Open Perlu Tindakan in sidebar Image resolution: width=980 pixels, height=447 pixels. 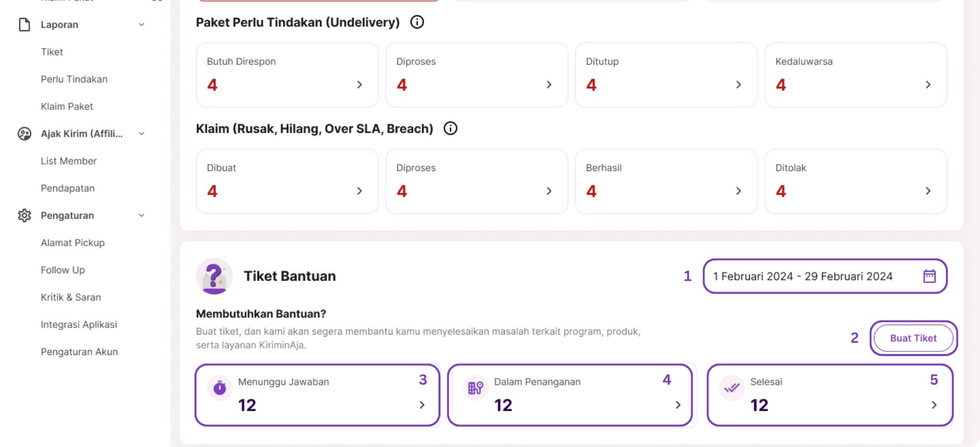(x=74, y=79)
